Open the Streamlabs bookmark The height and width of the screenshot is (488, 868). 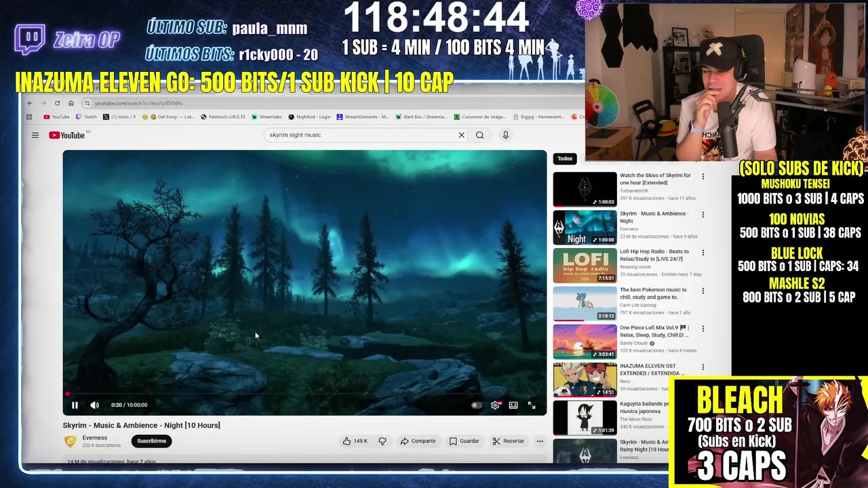tap(267, 117)
